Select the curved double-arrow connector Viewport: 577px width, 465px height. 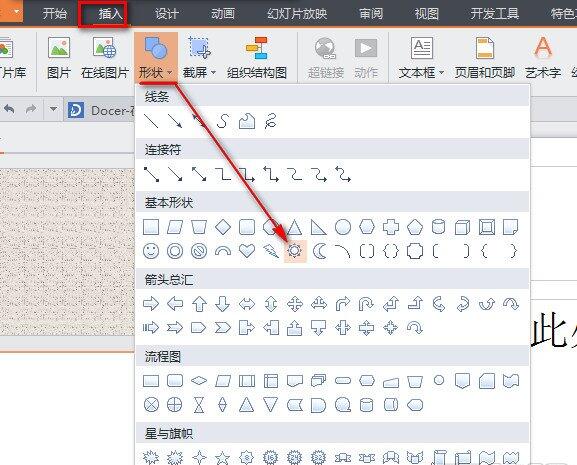[343, 174]
